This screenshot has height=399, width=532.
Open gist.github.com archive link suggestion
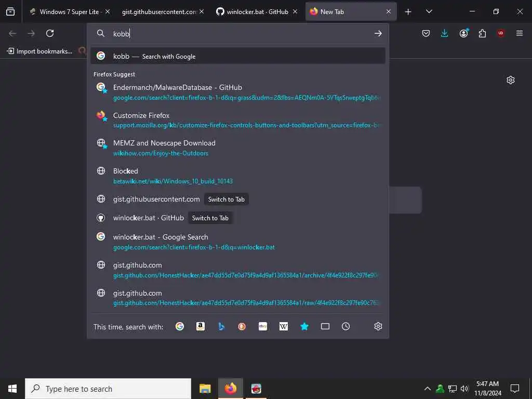238,270
